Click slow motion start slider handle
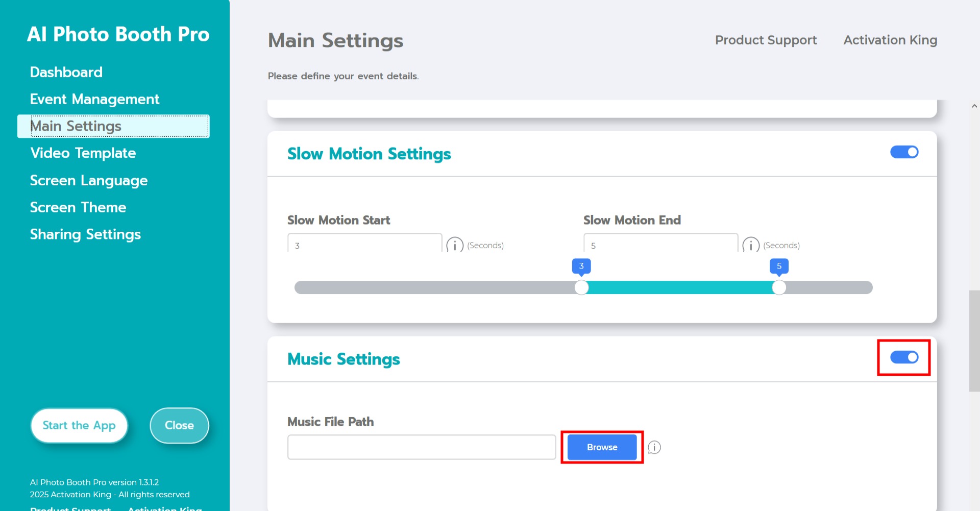 pos(581,287)
